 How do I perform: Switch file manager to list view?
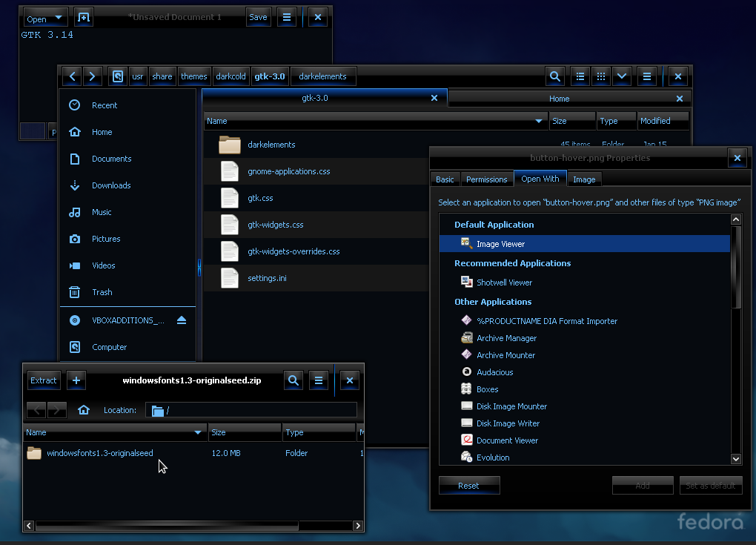pos(580,76)
